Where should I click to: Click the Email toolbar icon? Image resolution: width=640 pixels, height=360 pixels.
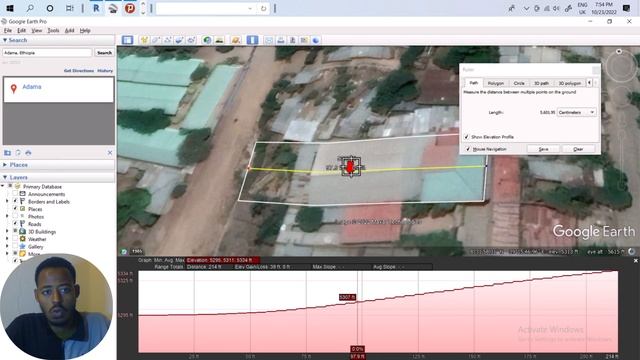point(269,40)
